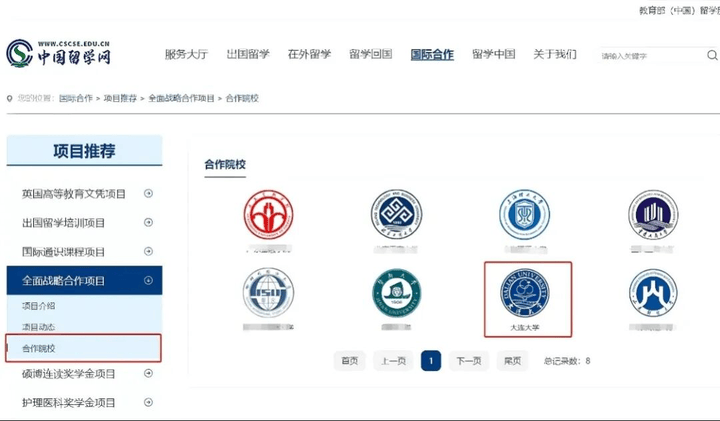Viewport: 720px width, 421px height.
Task: Open the ISU globe university logo
Action: [269, 292]
